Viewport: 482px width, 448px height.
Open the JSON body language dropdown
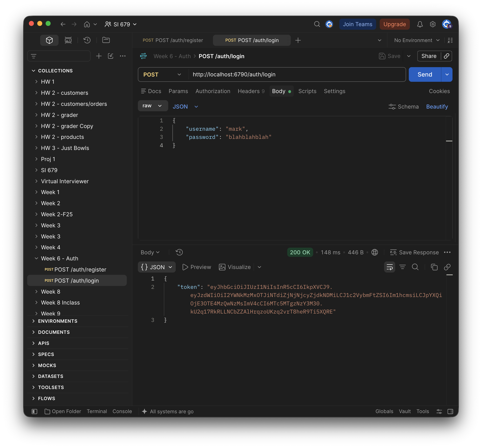coord(186,107)
